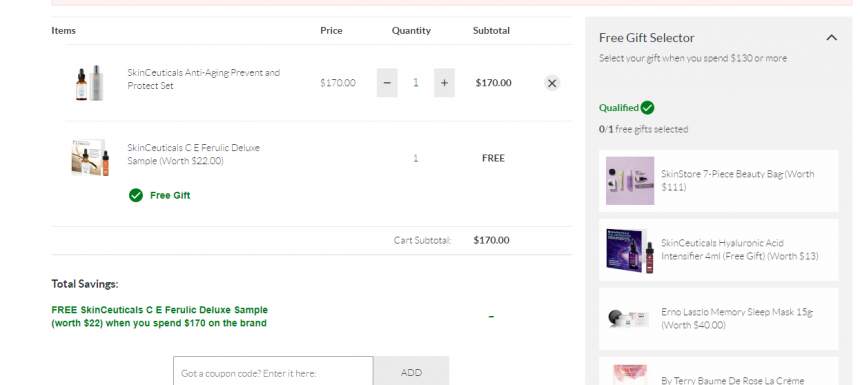
Task: Open SkinCeuticals C E Ferulic Deluxe Sample link
Action: [194, 154]
